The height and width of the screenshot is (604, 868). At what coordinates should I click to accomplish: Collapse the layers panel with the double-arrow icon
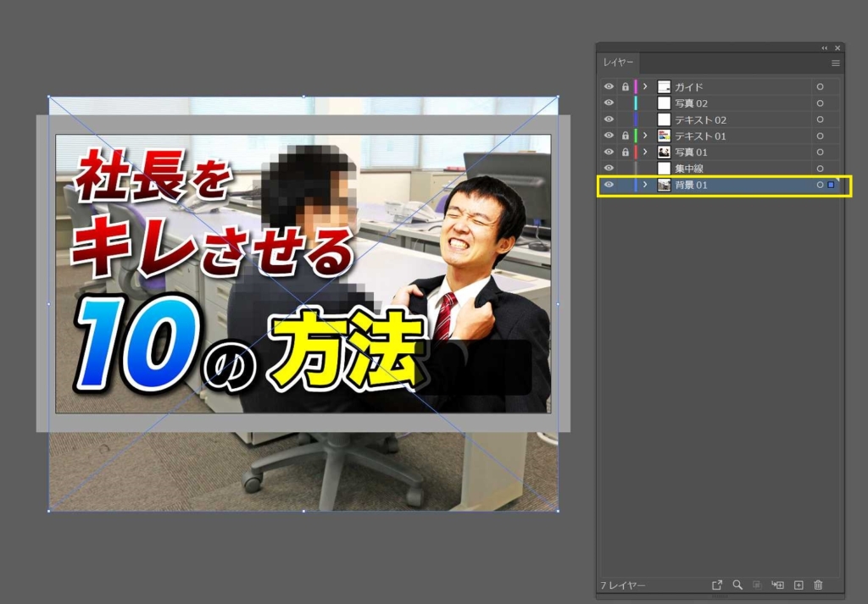[x=824, y=48]
